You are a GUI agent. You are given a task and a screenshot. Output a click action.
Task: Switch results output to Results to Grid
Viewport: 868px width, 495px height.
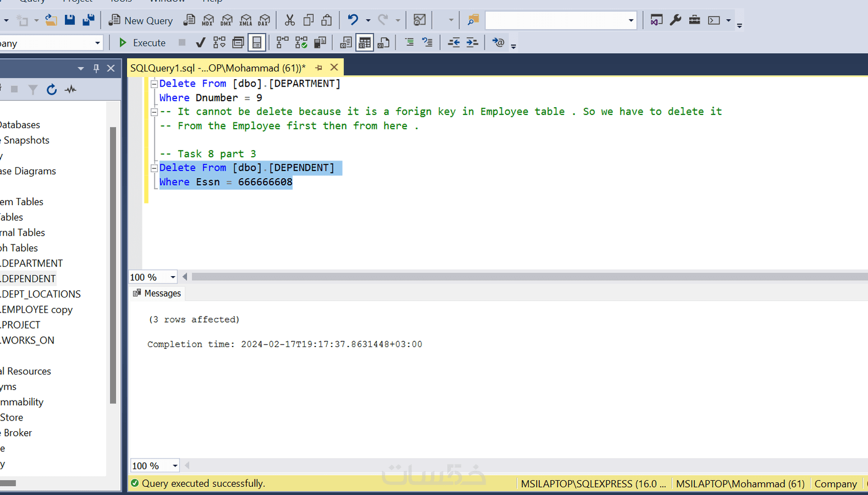tap(365, 42)
